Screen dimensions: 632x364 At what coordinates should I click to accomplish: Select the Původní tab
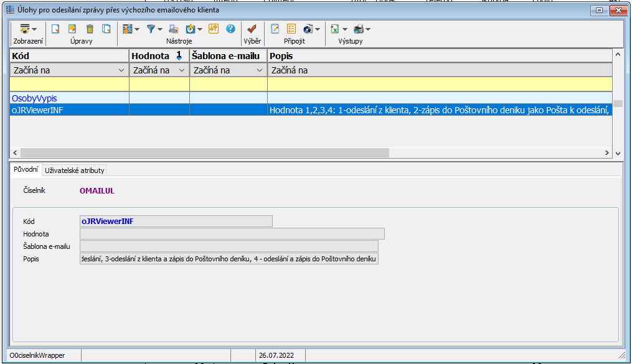pyautogui.click(x=26, y=170)
